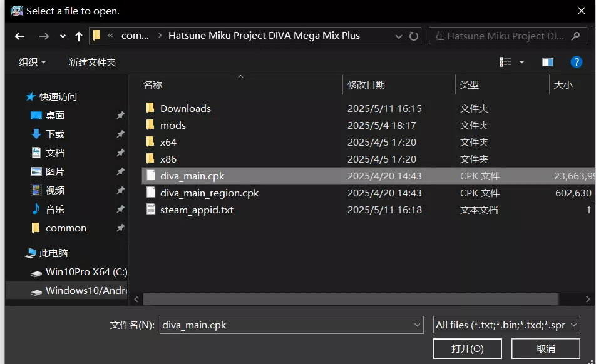Click the steam_appid.txt document icon

151,210
